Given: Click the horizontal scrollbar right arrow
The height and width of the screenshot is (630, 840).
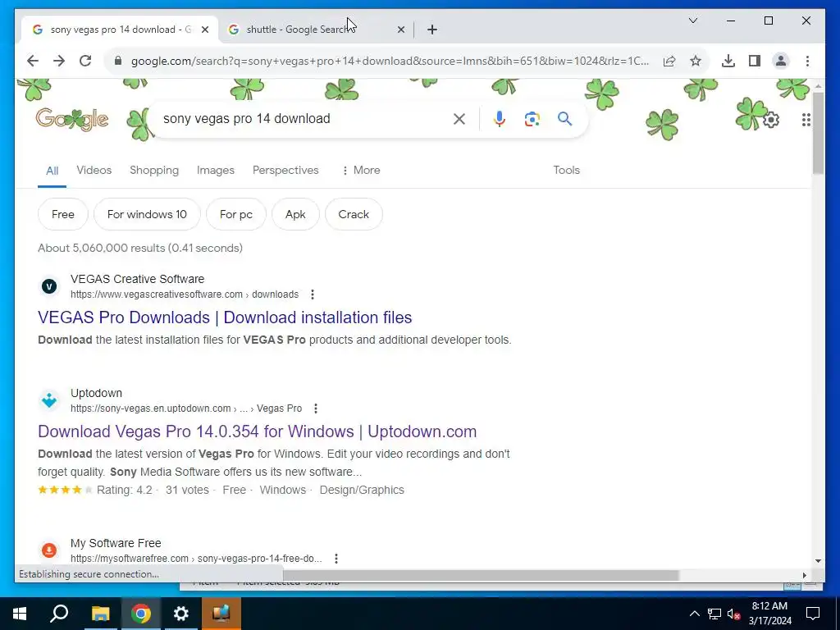Looking at the screenshot, I should point(804,575).
